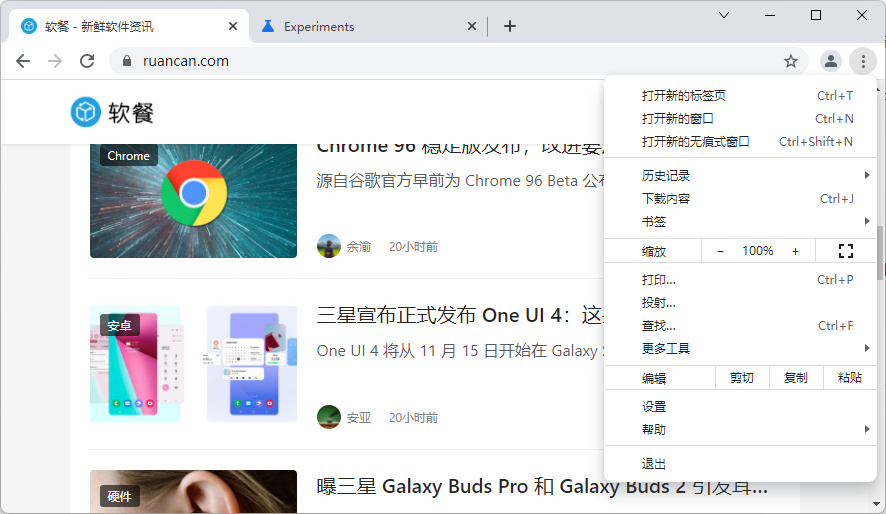This screenshot has width=886, height=514.
Task: Select 打开新的无痕式窗口 menu item
Action: 740,142
